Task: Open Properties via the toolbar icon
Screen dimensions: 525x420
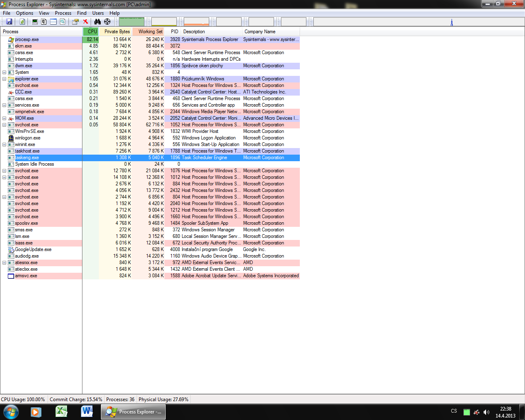Action: [x=75, y=22]
